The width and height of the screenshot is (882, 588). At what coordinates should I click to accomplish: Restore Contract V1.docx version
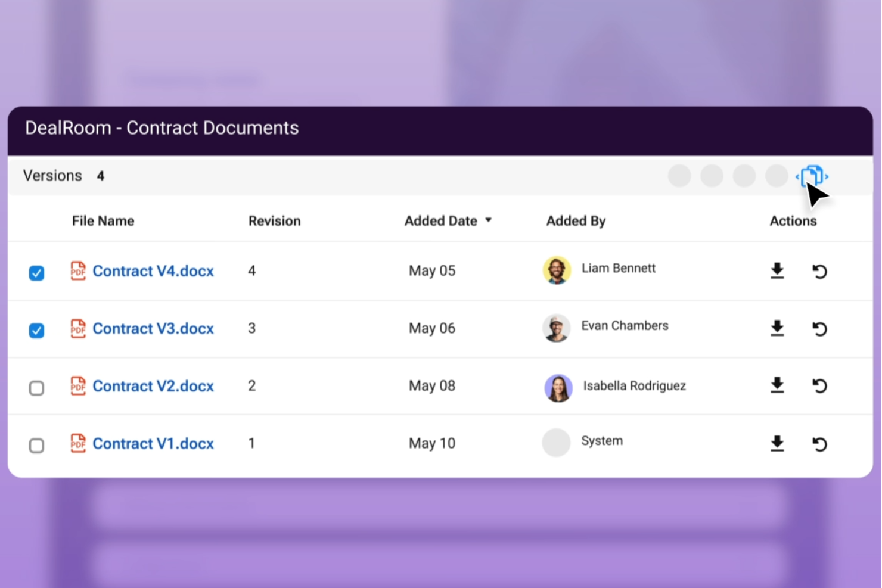(820, 444)
